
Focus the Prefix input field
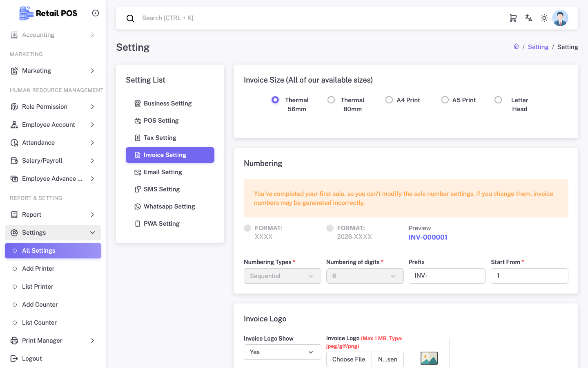(447, 276)
